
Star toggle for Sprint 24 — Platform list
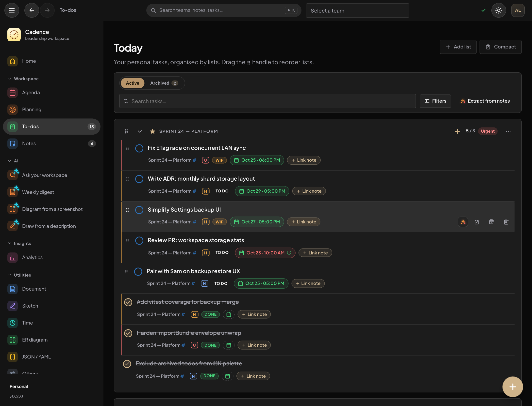point(152,131)
